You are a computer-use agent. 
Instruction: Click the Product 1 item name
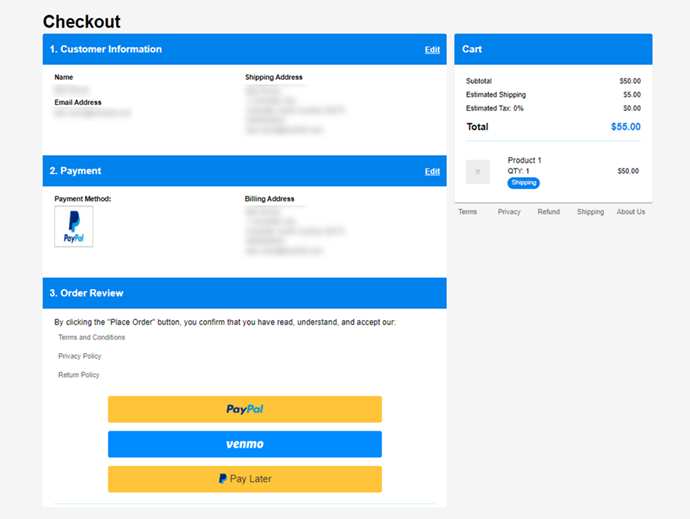pos(525,160)
